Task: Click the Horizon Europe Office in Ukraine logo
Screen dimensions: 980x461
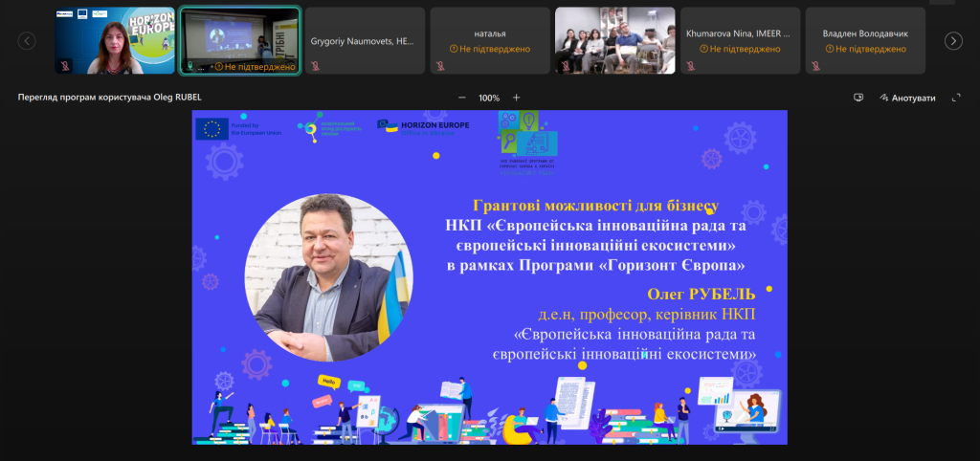Action: 422,125
